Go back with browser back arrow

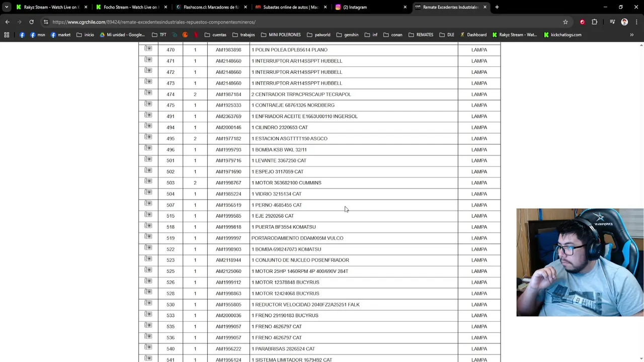tap(7, 22)
